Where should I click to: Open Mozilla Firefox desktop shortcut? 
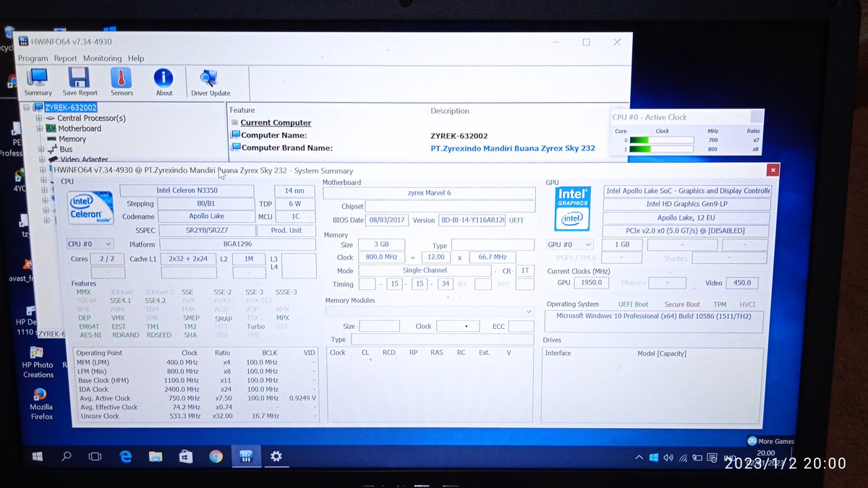point(41,403)
